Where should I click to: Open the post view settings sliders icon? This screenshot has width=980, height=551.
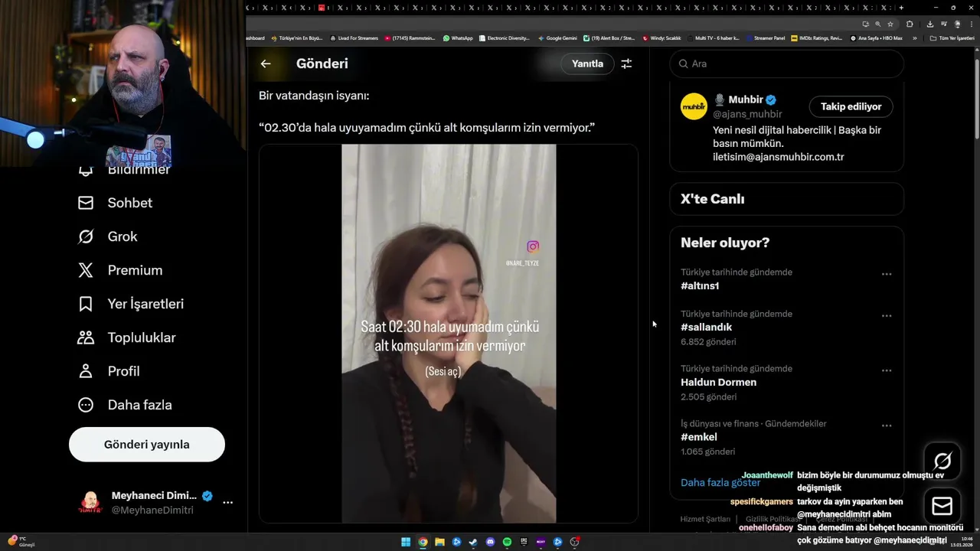[626, 64]
